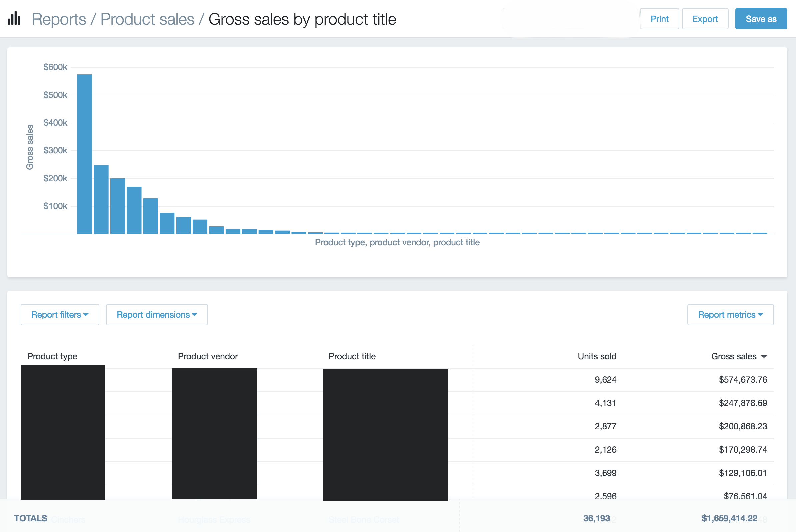796x532 pixels.
Task: Click the Gross sales by product title heading
Action: pyautogui.click(x=302, y=19)
